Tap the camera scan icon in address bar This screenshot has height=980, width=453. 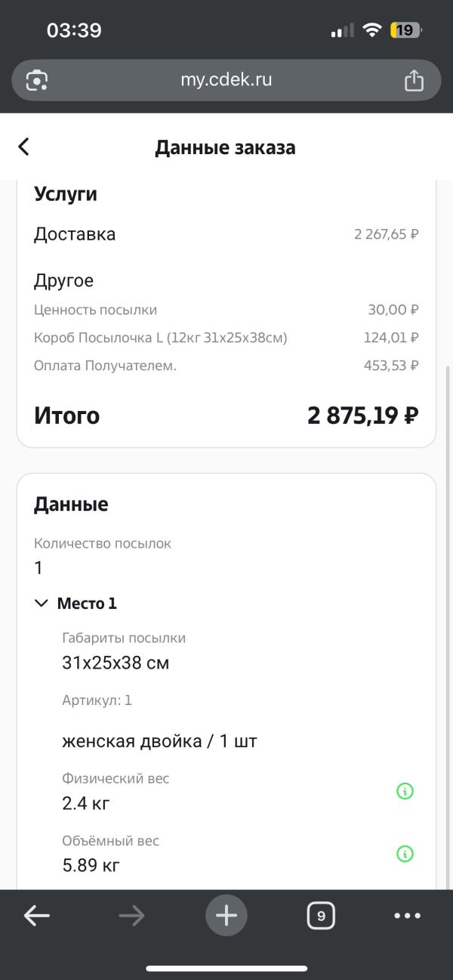(x=37, y=80)
